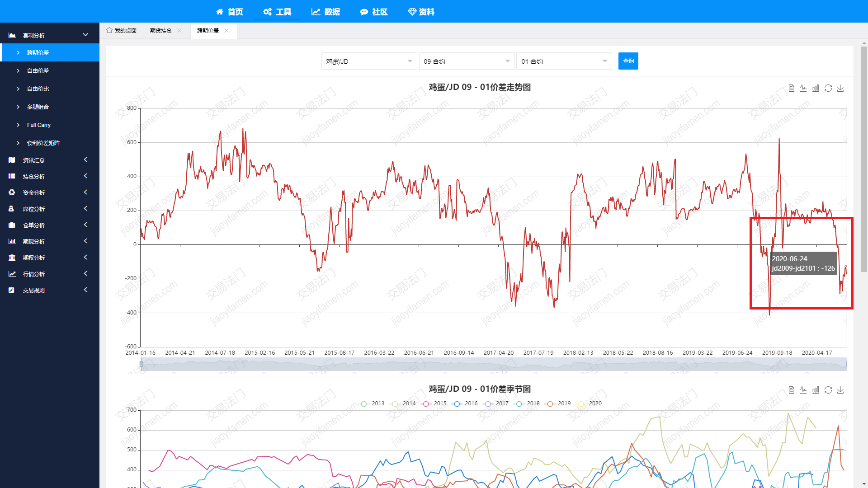868x488 pixels.
Task: Save seasonal chart as image
Action: click(840, 390)
